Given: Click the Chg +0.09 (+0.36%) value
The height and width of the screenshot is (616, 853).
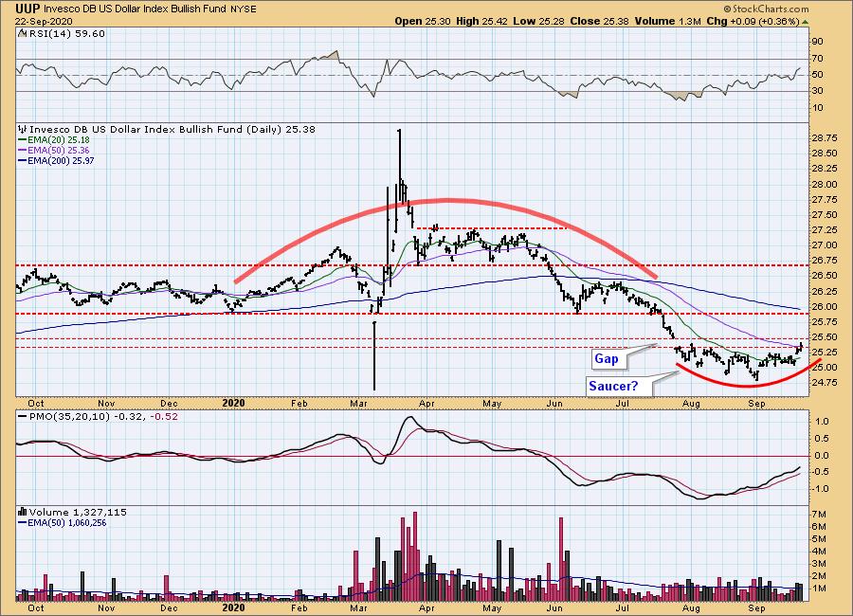Looking at the screenshot, I should 753,21.
